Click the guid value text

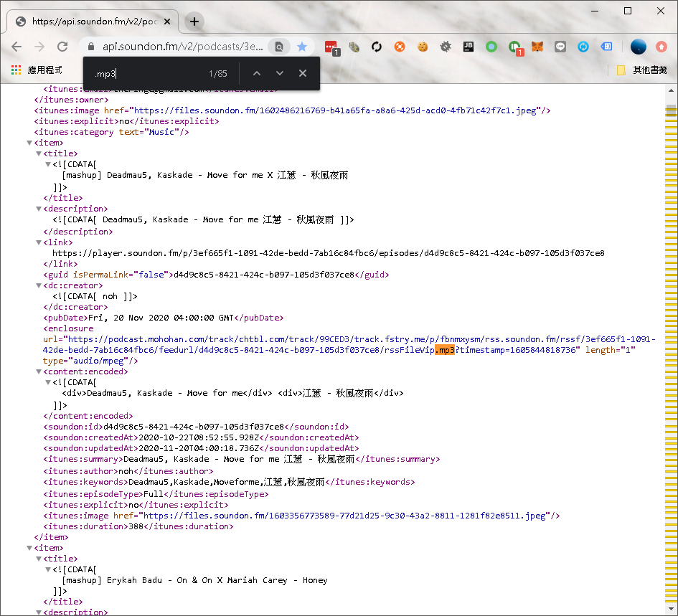point(264,275)
